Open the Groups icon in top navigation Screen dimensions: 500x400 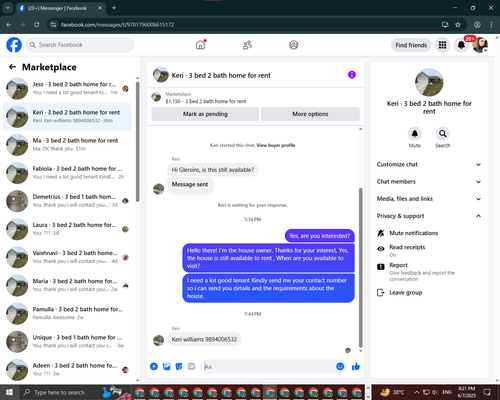(x=294, y=45)
